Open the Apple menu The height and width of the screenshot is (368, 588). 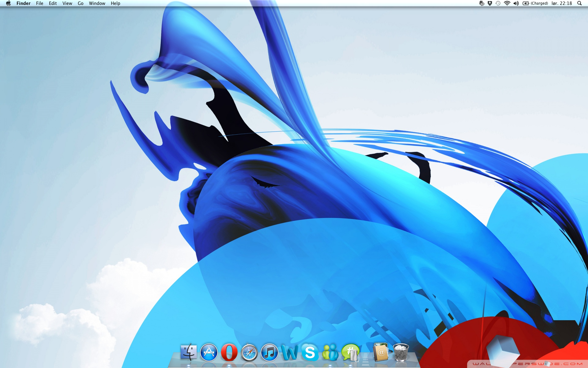tap(8, 3)
